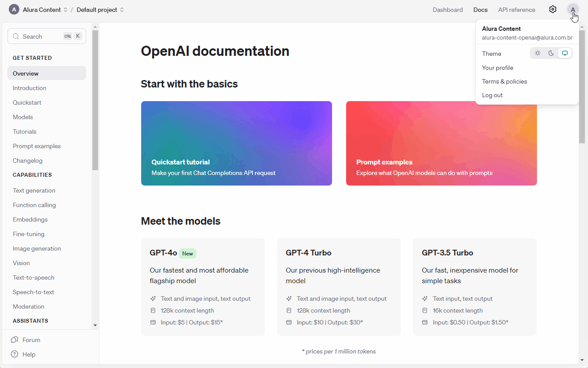Click the Search input field
Viewport: 588px width, 368px height.
click(x=47, y=36)
